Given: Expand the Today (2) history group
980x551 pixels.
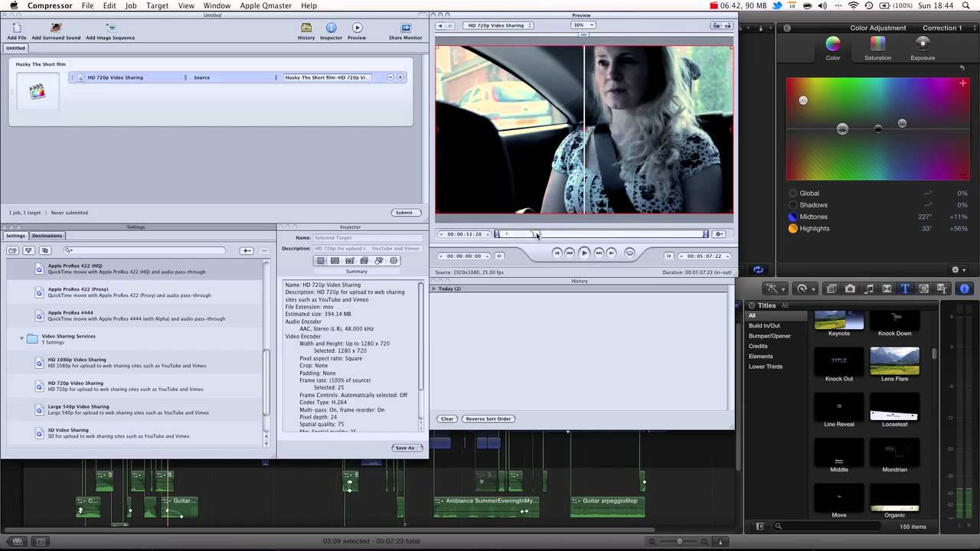Looking at the screenshot, I should tap(434, 289).
